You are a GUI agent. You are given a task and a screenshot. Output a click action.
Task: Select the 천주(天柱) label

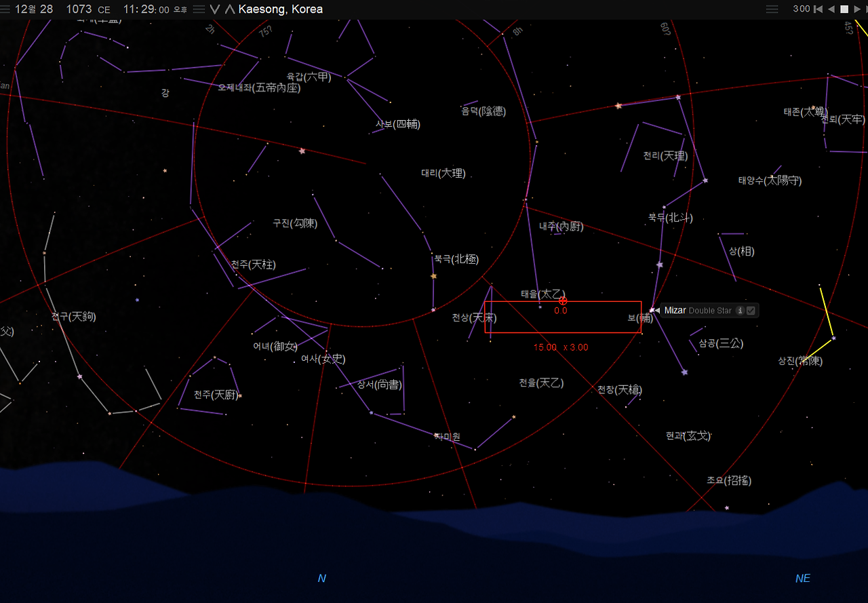click(x=254, y=265)
